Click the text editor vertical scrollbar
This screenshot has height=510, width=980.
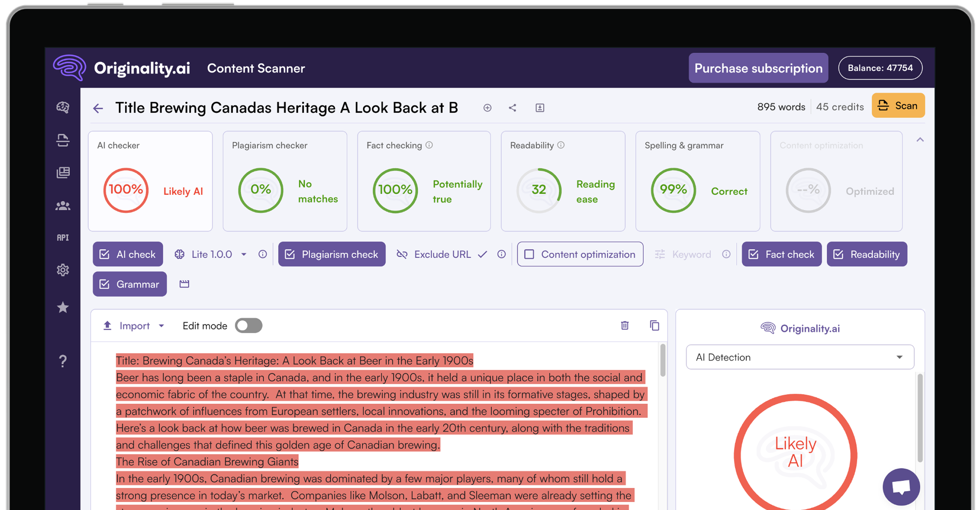[663, 360]
